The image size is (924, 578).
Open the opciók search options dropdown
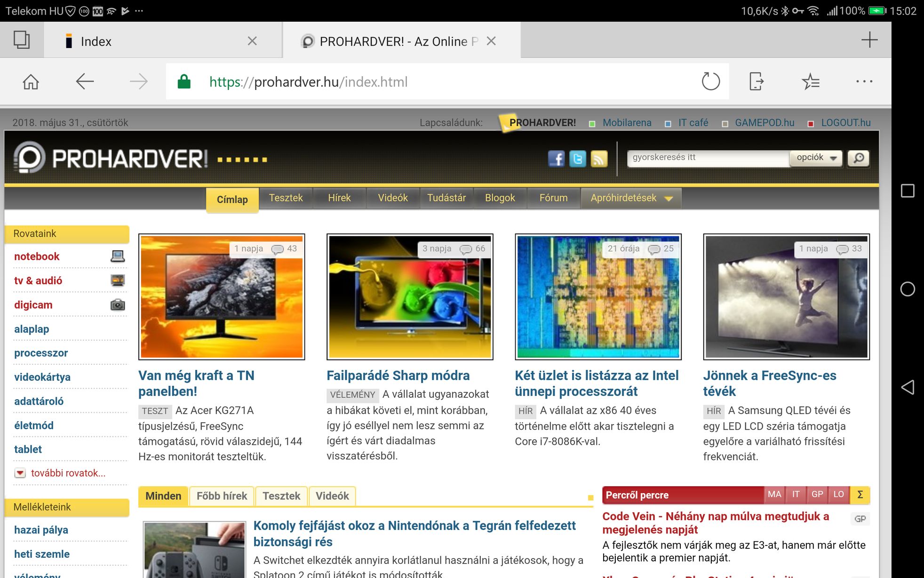click(816, 158)
